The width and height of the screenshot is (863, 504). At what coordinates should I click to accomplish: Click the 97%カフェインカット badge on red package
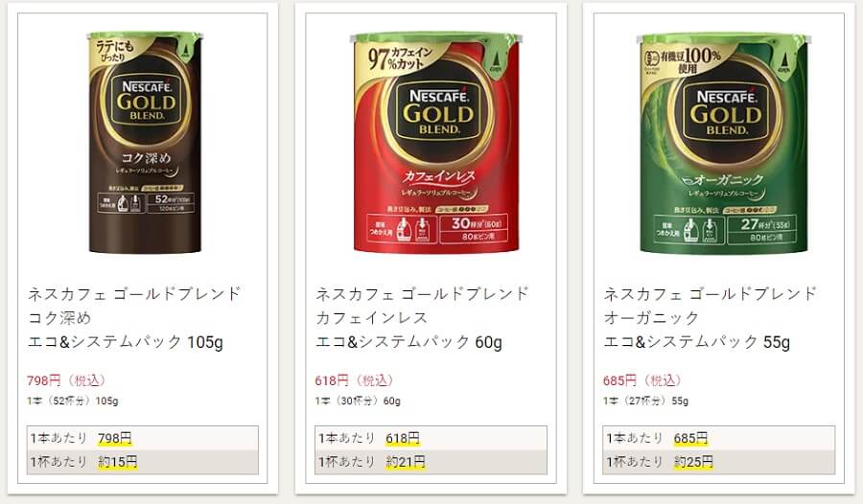pyautogui.click(x=401, y=58)
